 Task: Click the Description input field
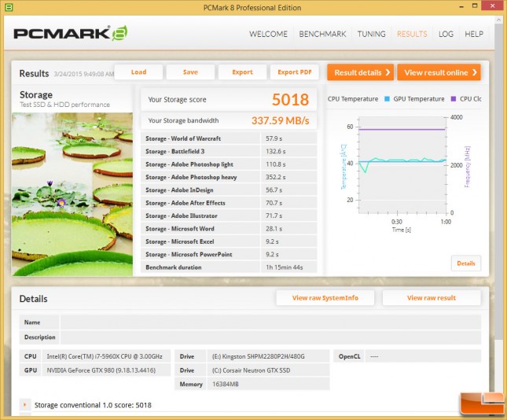click(270, 337)
